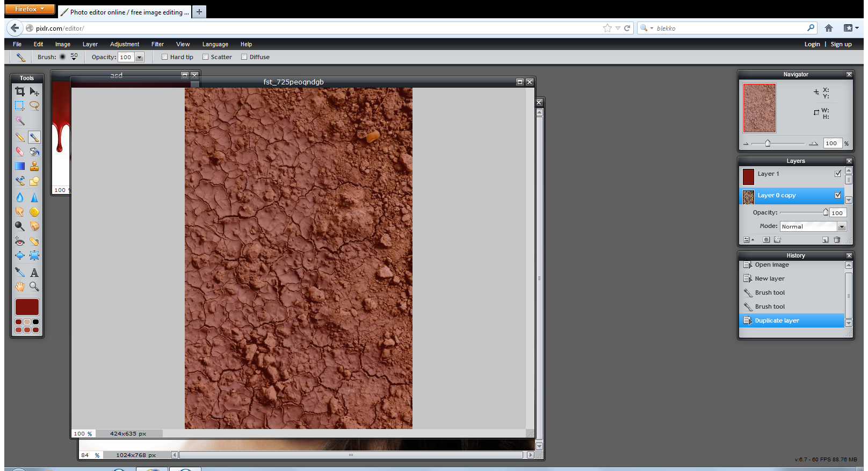
Task: Select the Burn hand tool
Action: (x=34, y=226)
